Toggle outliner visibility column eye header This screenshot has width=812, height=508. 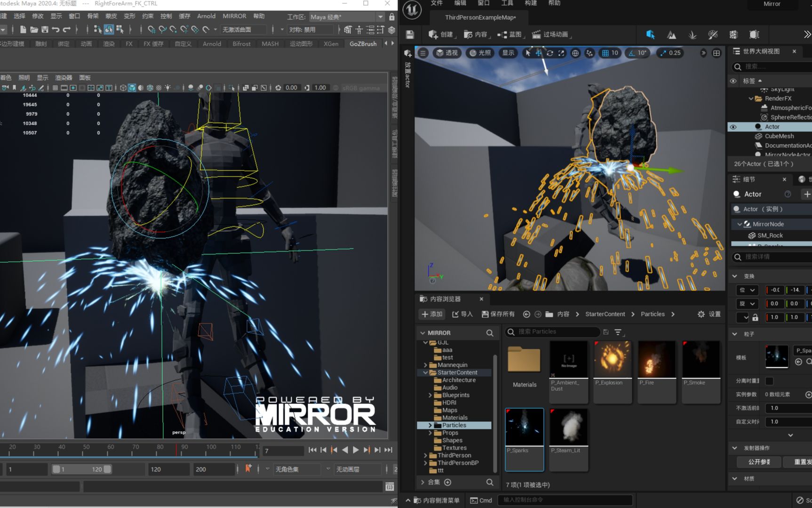tap(733, 81)
